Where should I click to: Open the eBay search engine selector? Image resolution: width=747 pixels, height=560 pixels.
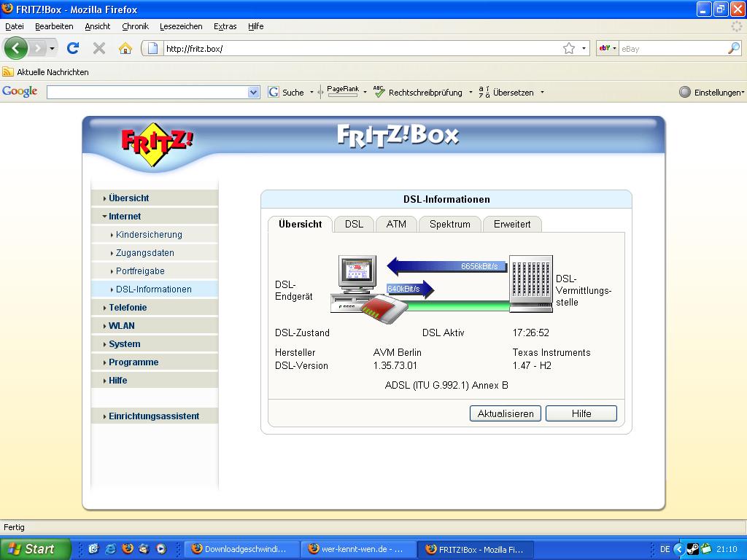(x=608, y=48)
